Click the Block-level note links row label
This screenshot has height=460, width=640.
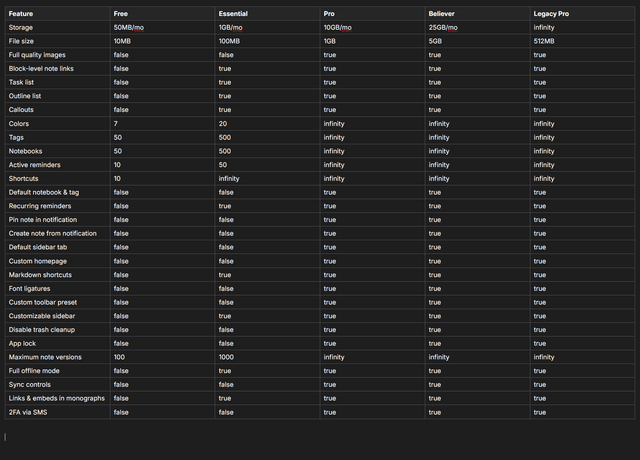[x=41, y=68]
